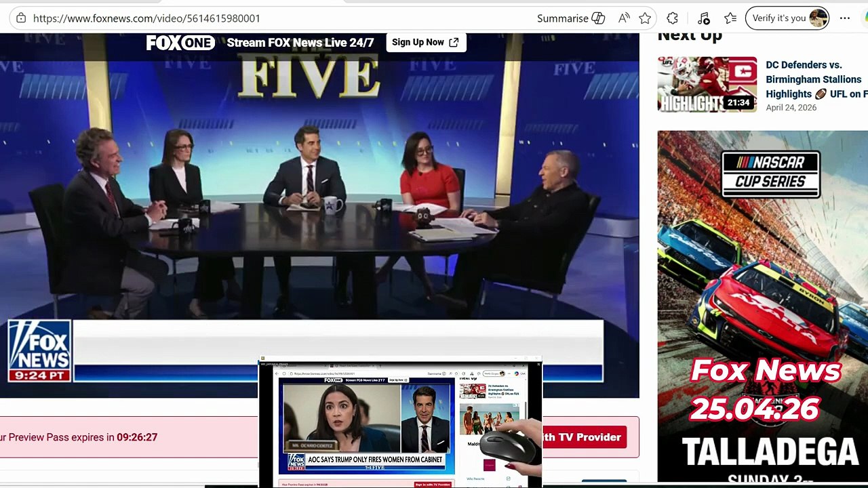Screen dimensions: 868x488
Task: Click The Five video player
Action: click(x=319, y=216)
